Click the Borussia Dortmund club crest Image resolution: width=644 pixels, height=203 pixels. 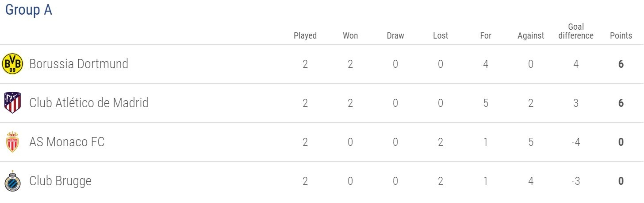click(12, 64)
